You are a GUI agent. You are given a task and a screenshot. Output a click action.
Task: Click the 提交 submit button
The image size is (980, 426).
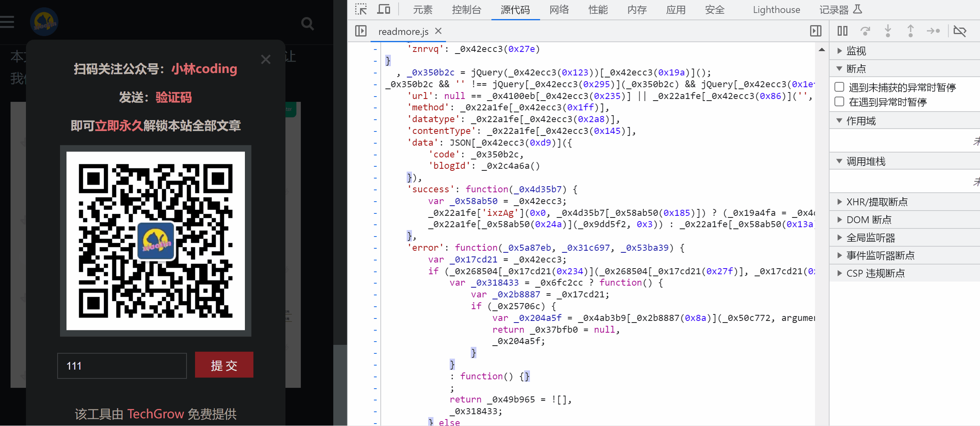coord(224,365)
